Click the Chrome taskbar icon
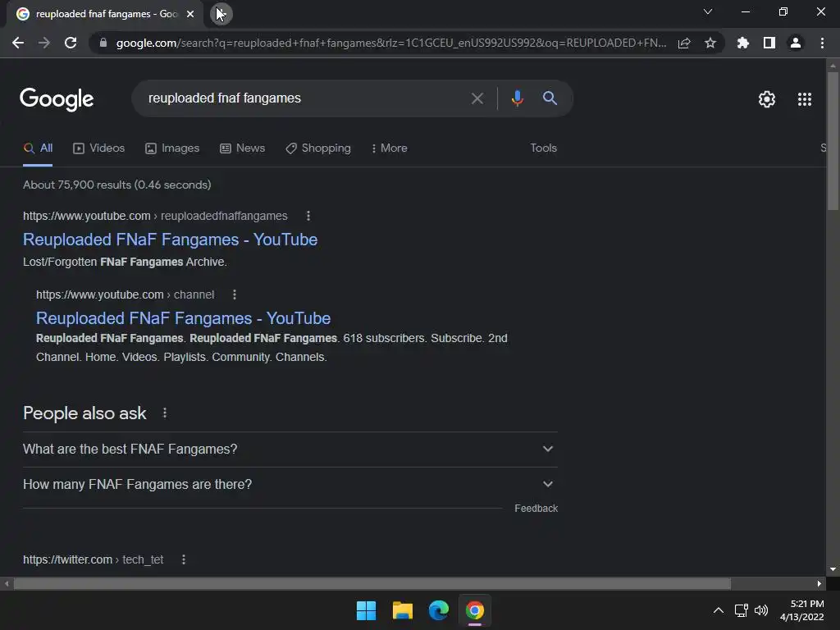 coord(475,610)
